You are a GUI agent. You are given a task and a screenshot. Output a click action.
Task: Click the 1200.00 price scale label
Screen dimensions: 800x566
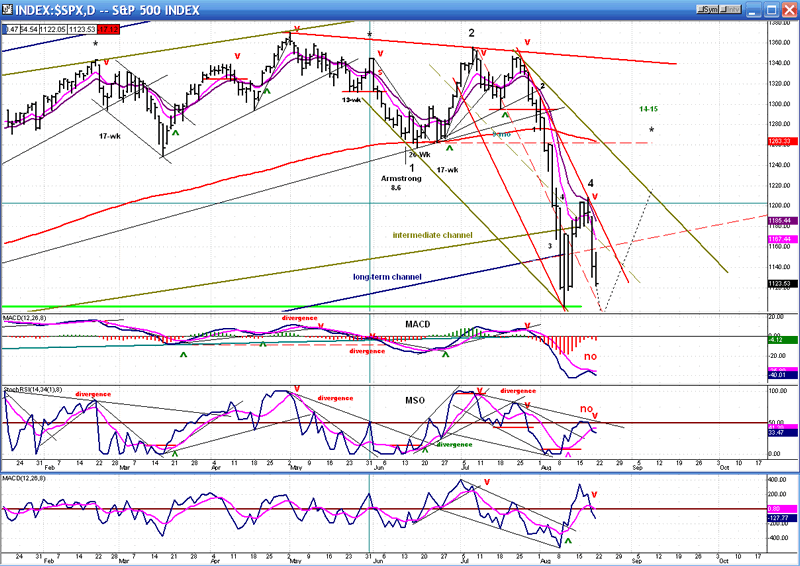782,205
